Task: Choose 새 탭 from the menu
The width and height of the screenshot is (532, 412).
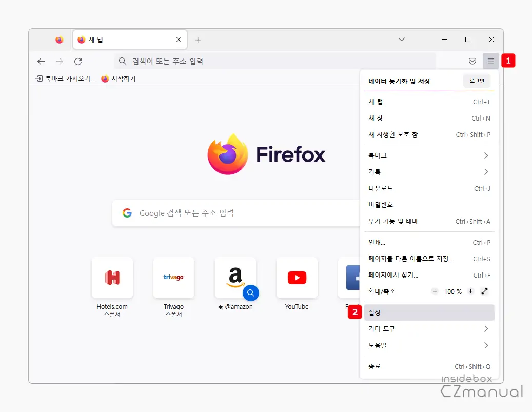Action: pyautogui.click(x=429, y=102)
